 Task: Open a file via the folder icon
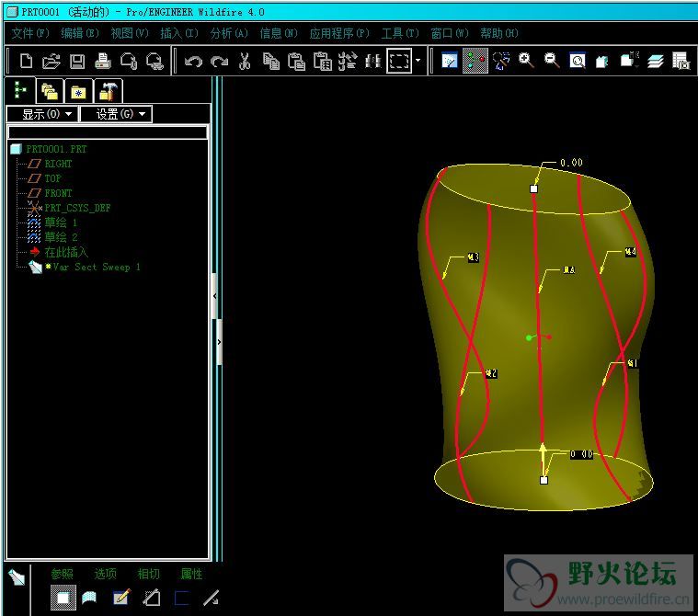(51, 61)
